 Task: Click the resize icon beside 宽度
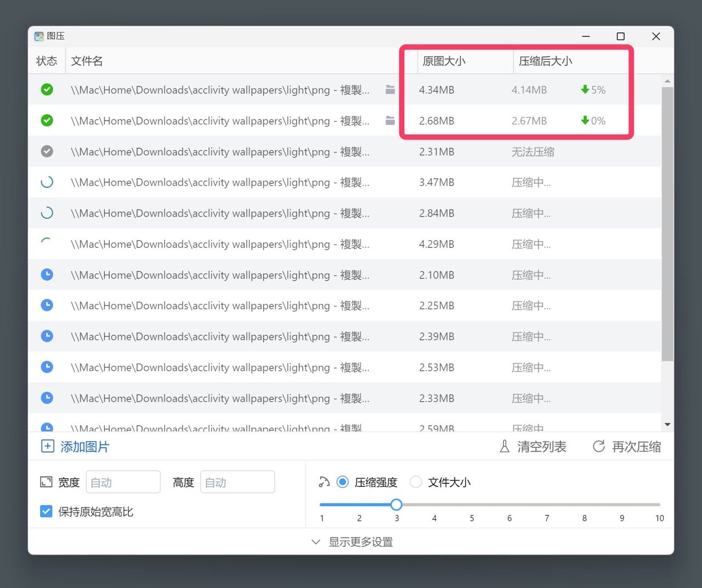pyautogui.click(x=46, y=482)
